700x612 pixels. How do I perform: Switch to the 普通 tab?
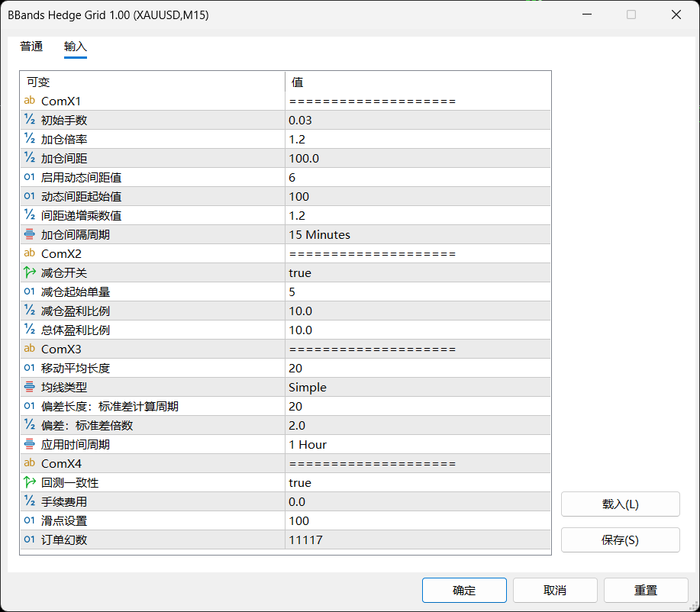pyautogui.click(x=31, y=47)
